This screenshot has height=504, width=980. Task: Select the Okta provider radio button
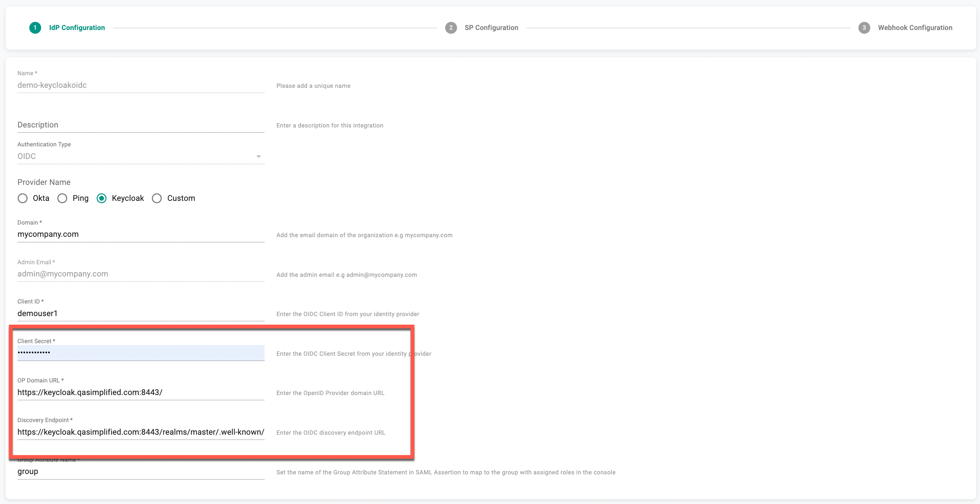[23, 198]
